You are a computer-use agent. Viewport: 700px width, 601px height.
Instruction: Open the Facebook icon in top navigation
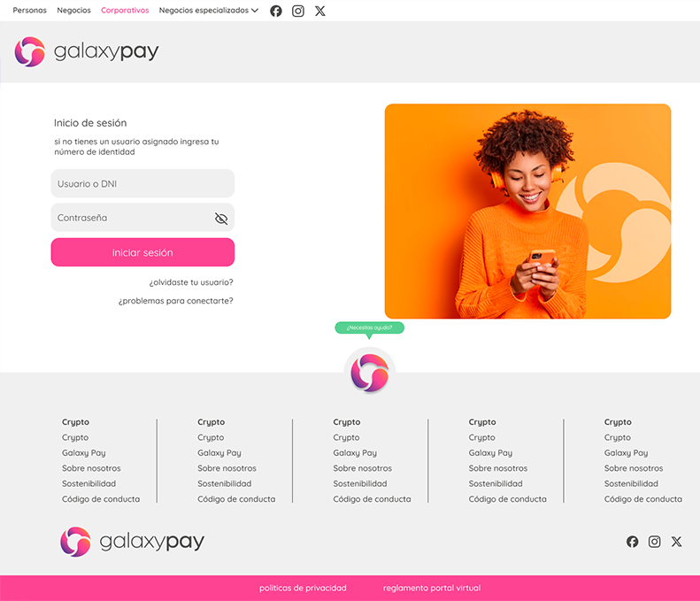pos(276,11)
